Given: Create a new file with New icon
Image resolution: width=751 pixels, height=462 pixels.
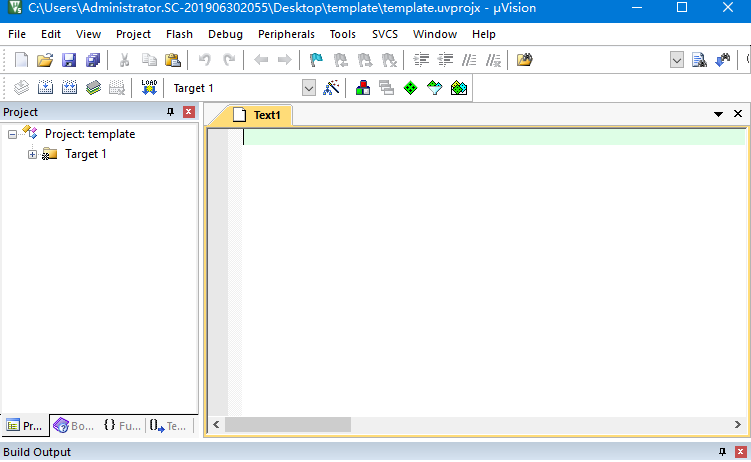Looking at the screenshot, I should tap(21, 60).
